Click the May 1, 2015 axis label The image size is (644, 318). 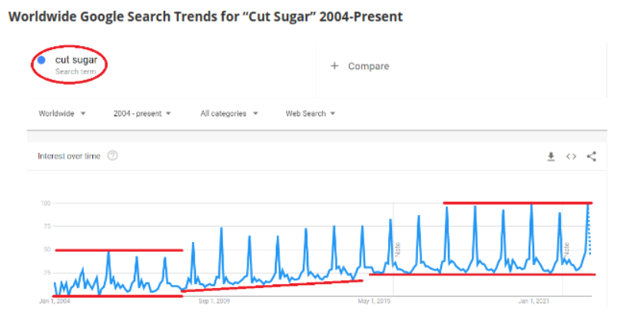[x=375, y=301]
